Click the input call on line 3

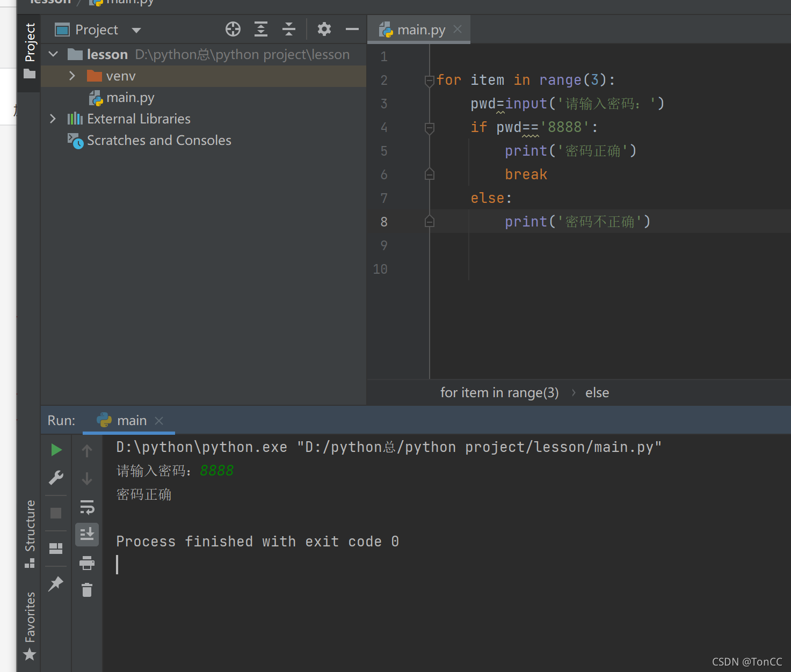pyautogui.click(x=526, y=104)
